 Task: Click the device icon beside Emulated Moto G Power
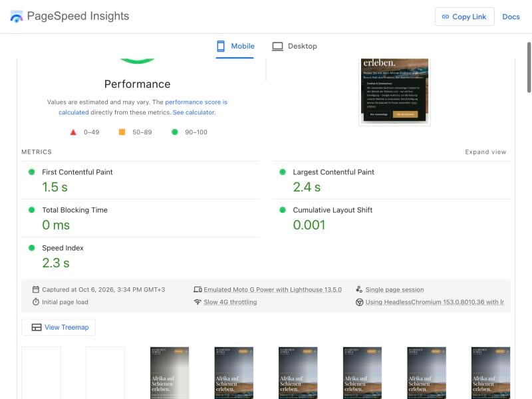[x=198, y=289]
